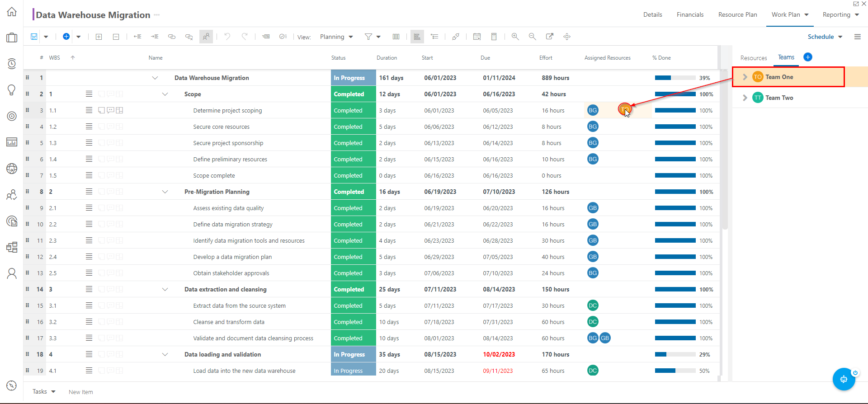Collapse the Pre-Migration Planning section

pos(165,192)
